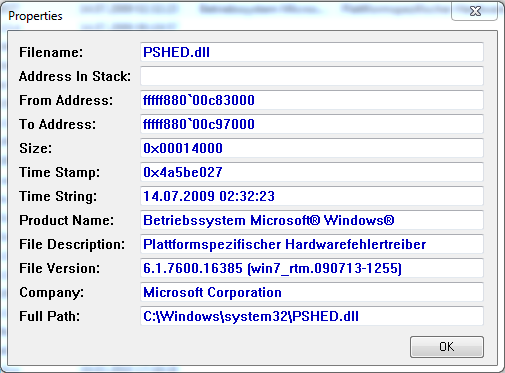Screen dimensions: 505x373
Task: Click the 'Company:' label
Action: 51,293
